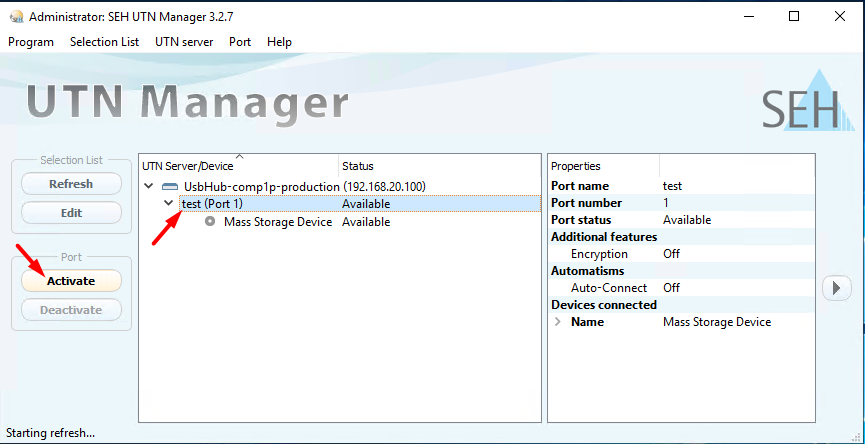The image size is (865, 444).
Task: Maximize the UTN Manager window
Action: [794, 17]
